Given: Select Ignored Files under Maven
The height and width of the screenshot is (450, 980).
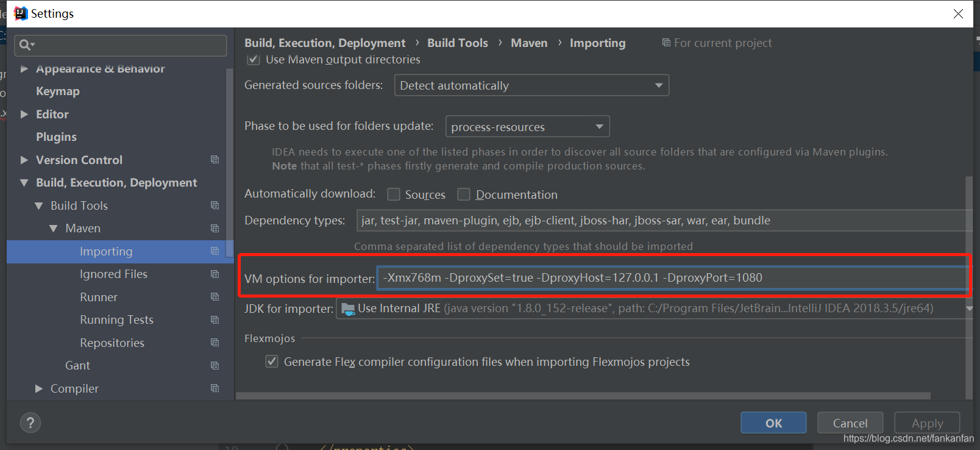Looking at the screenshot, I should pos(113,274).
